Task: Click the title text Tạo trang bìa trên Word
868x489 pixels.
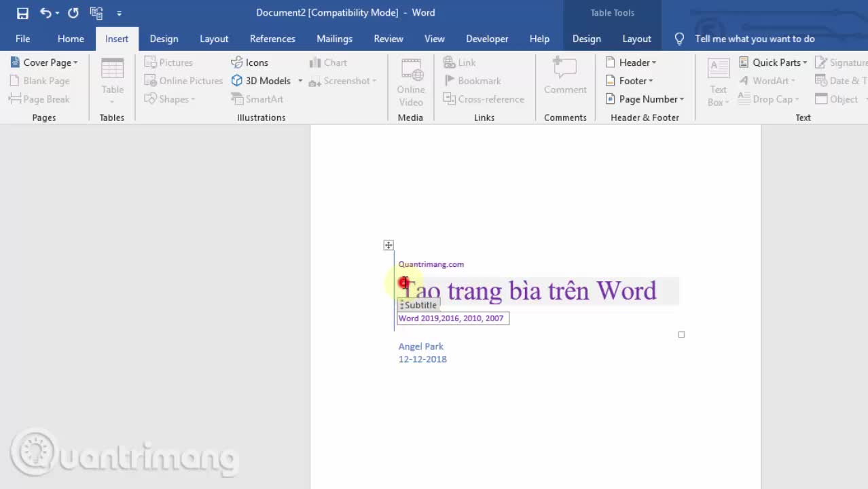Action: pos(530,291)
